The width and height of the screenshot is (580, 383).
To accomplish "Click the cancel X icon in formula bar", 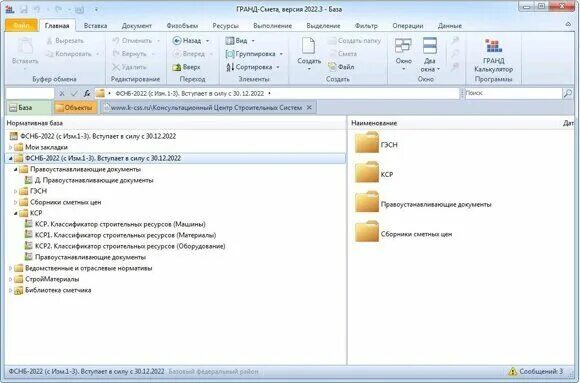I will pos(62,94).
